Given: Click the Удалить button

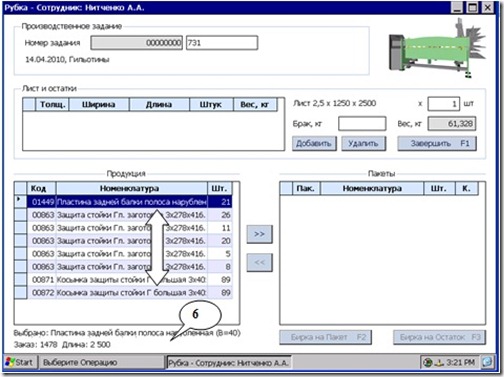Looking at the screenshot, I should coord(363,144).
